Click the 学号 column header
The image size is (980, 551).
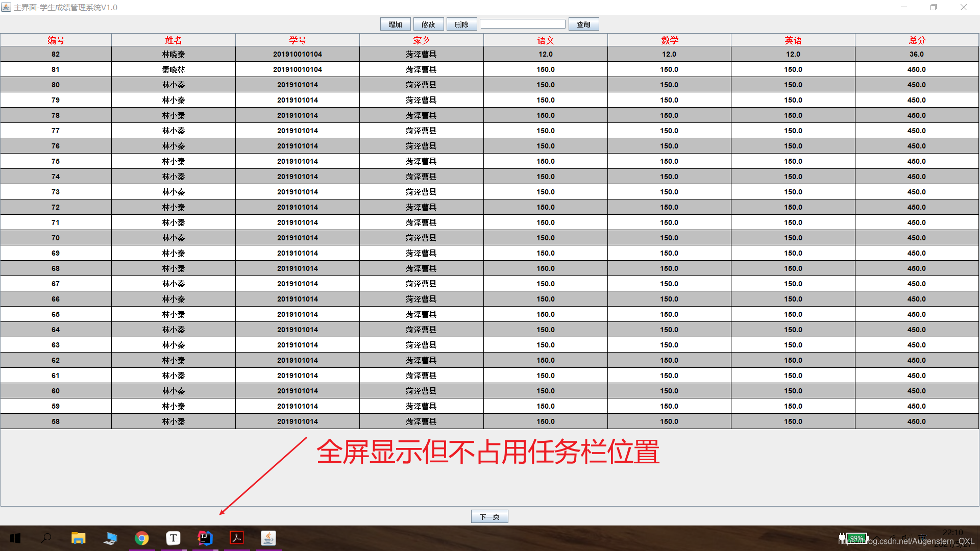pyautogui.click(x=298, y=40)
